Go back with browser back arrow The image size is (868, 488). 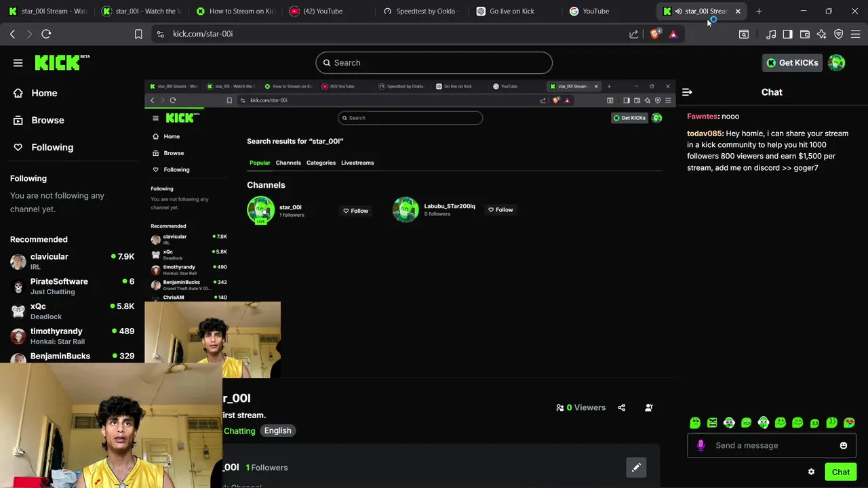click(12, 34)
